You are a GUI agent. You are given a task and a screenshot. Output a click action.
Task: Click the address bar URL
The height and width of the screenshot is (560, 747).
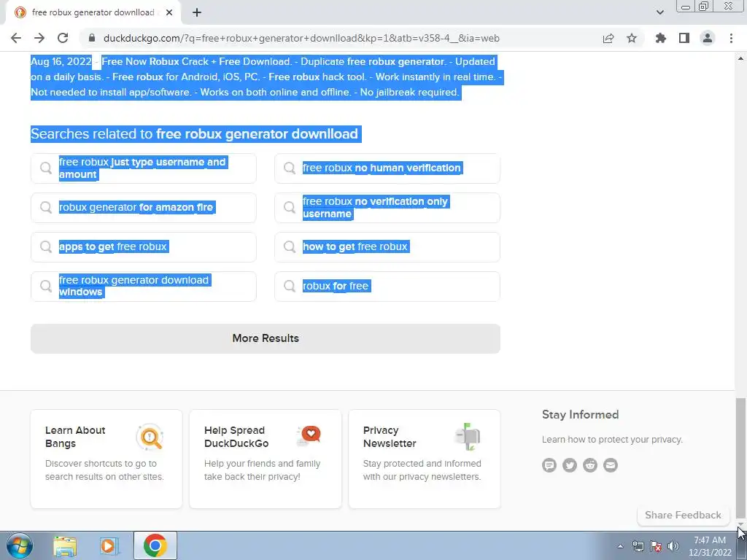[301, 38]
